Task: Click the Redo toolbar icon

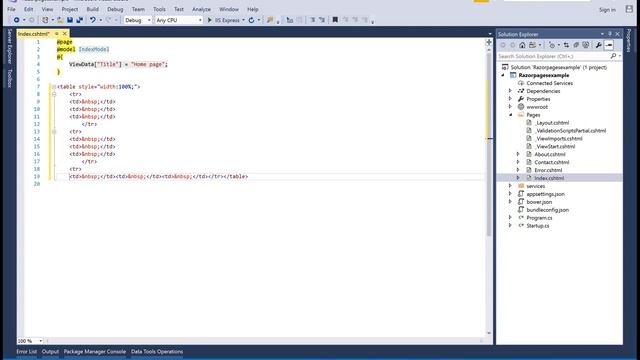Action: [109, 20]
